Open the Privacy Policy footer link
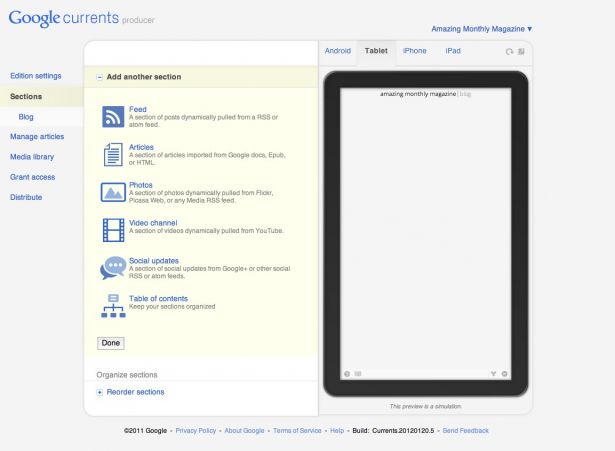The width and height of the screenshot is (615, 451). 196,431
